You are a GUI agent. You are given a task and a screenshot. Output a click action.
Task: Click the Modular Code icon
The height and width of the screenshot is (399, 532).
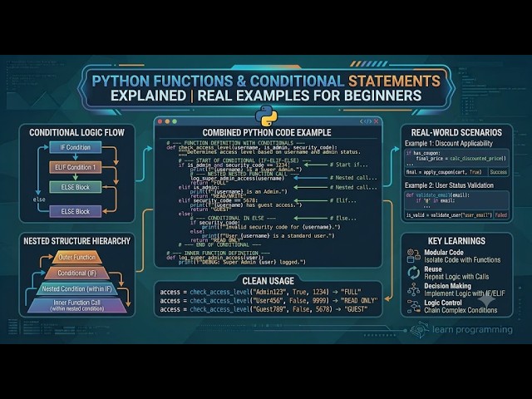[x=414, y=256]
